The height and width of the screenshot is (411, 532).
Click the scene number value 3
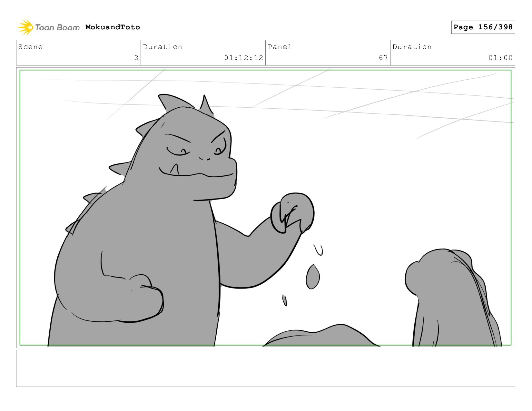click(136, 58)
